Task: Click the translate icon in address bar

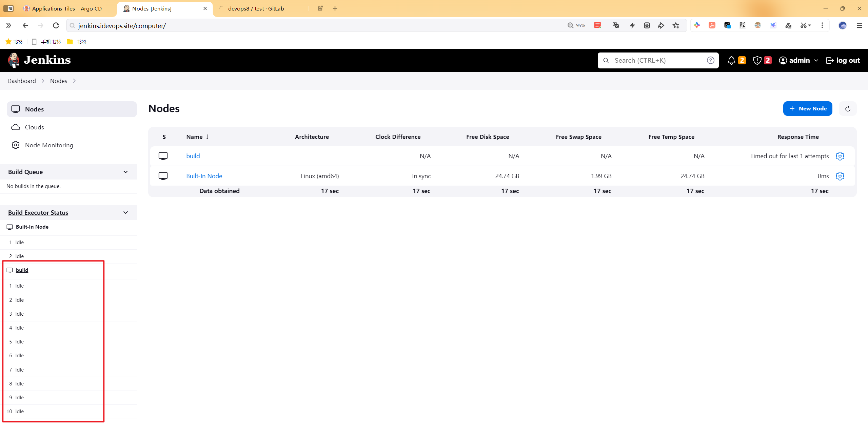Action: coord(616,25)
